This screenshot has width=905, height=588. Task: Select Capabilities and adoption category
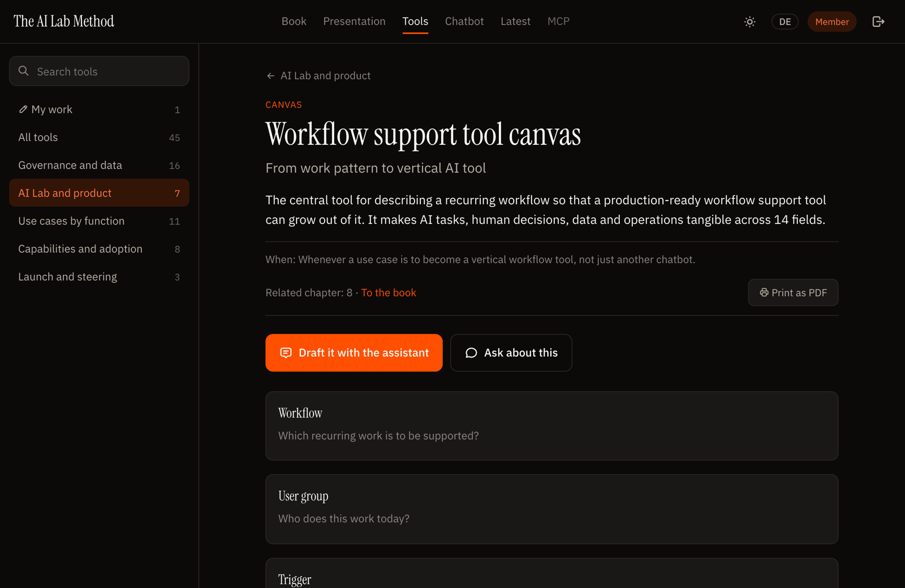(99, 249)
